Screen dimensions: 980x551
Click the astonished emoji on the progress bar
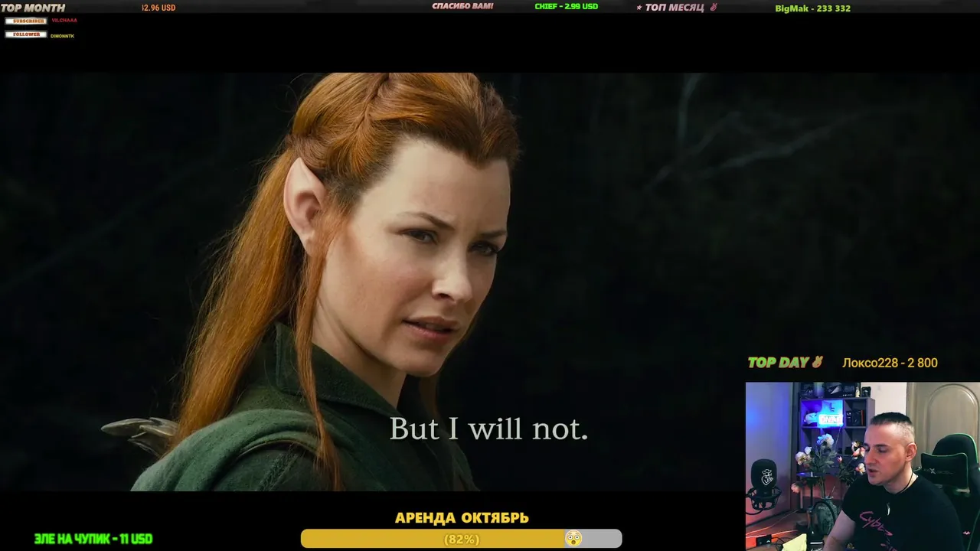[x=573, y=539]
